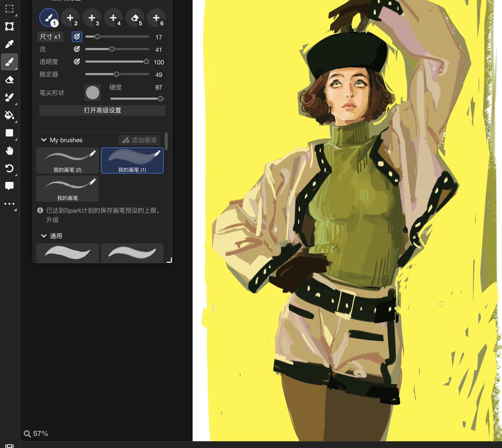The image size is (502, 448).
Task: Select the Eraser tool in the left toolbar
Action: (x=9, y=79)
